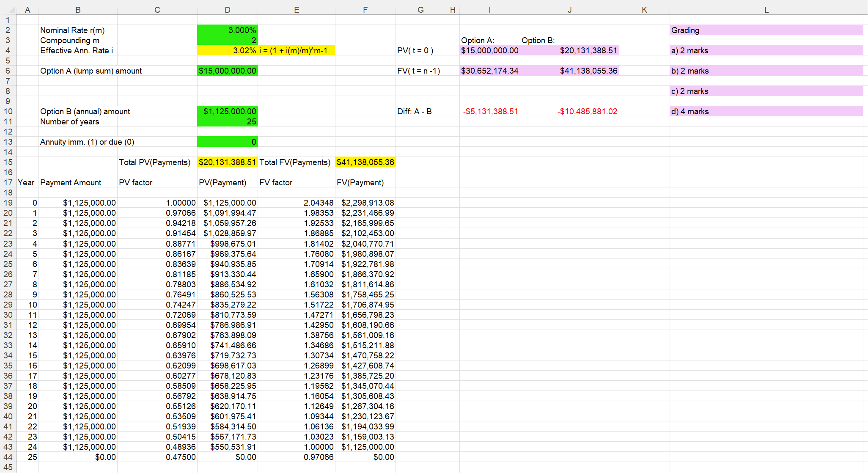Click FV factor 1.12649 for year 20

coord(297,406)
